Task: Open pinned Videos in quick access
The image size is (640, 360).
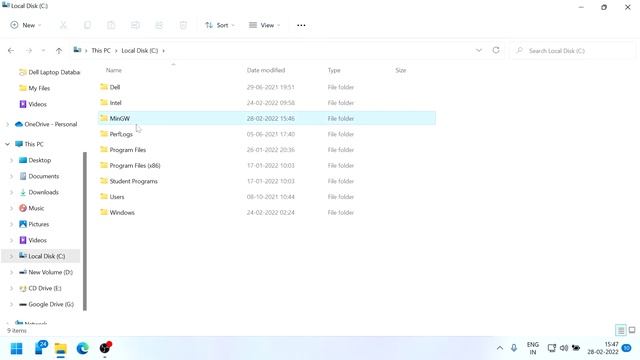Action: (33, 104)
